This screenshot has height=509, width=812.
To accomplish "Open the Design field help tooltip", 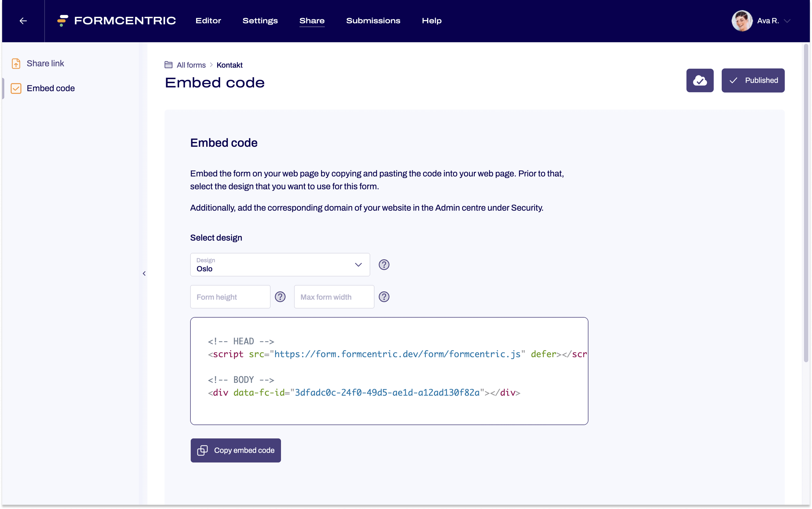I will [384, 265].
